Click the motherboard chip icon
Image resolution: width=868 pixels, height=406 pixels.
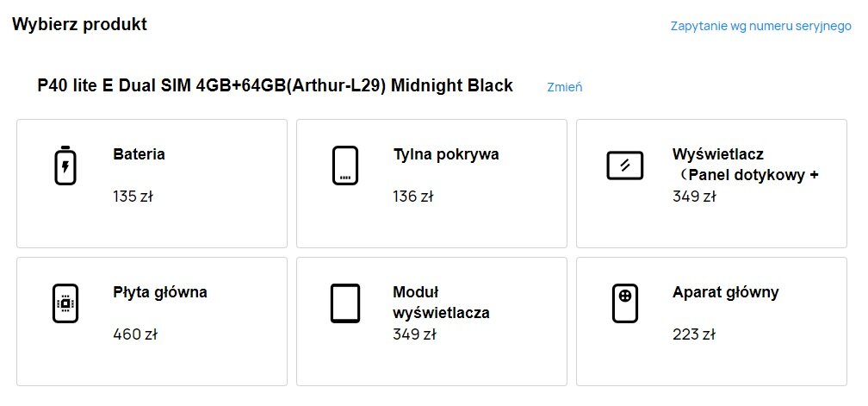coord(65,303)
